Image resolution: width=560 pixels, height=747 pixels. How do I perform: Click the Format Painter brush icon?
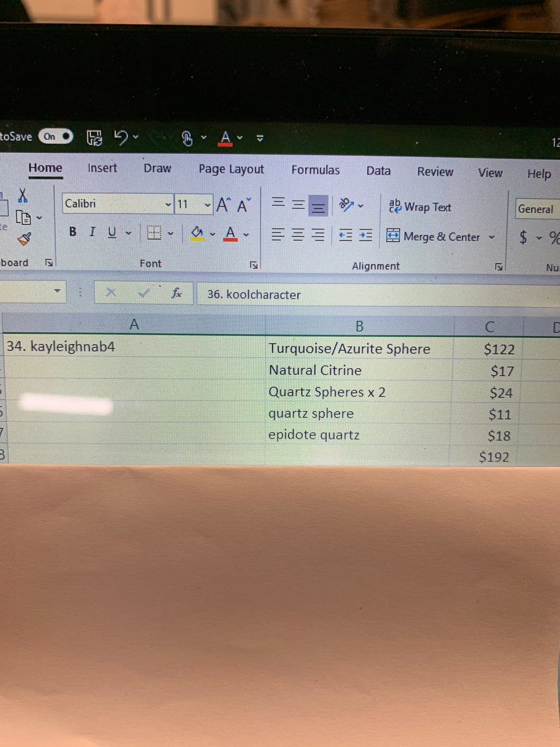[24, 239]
